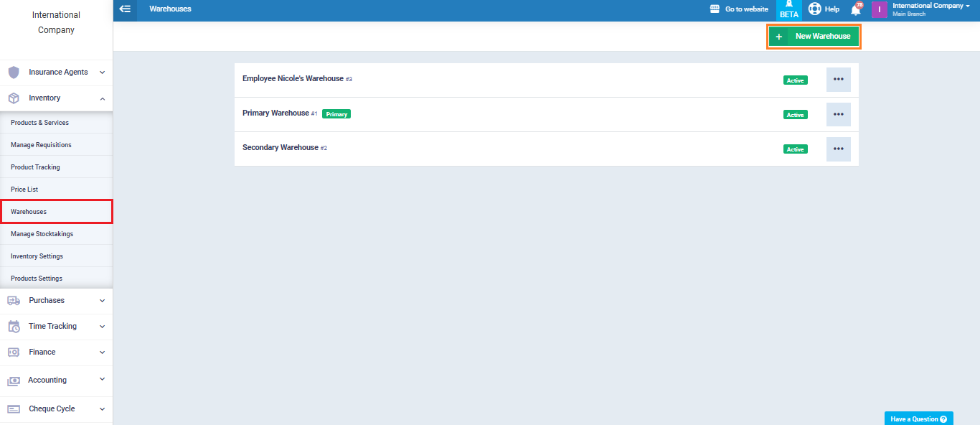Click the sidebar collapse arrow icon
The width and height of the screenshot is (980, 425).
[125, 9]
